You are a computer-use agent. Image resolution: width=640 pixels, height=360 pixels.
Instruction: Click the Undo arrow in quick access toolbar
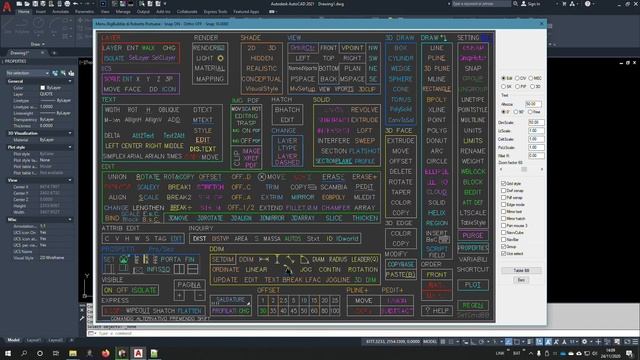coord(76,4)
